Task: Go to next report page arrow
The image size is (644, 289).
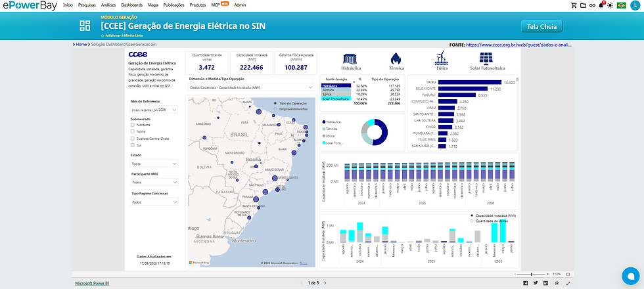Action: (x=325, y=283)
